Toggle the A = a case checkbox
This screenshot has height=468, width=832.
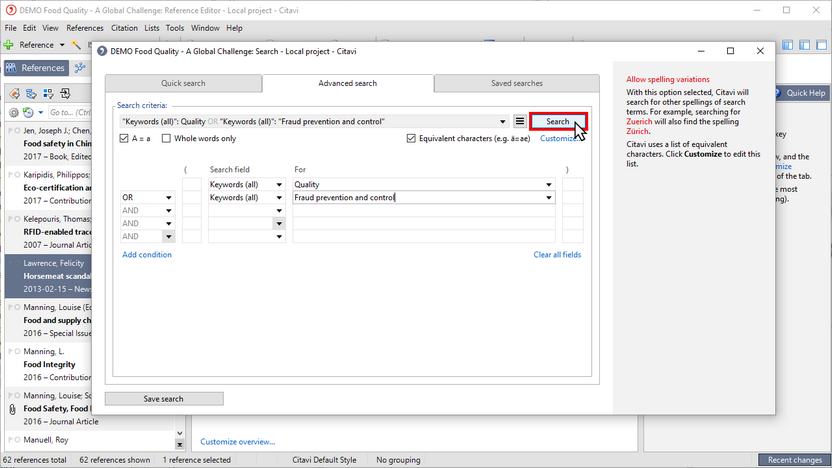[124, 138]
